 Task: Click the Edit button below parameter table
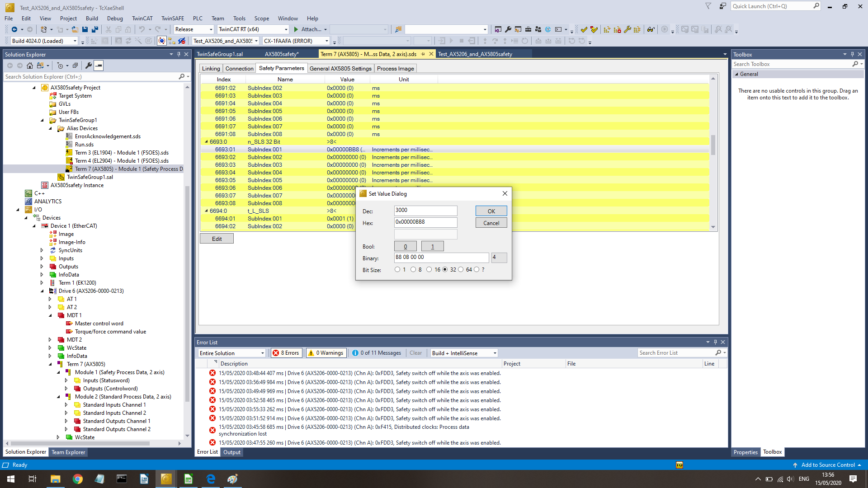[217, 239]
